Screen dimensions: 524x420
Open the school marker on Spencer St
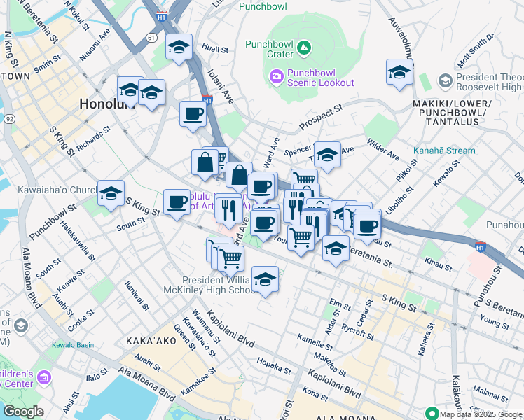click(328, 155)
